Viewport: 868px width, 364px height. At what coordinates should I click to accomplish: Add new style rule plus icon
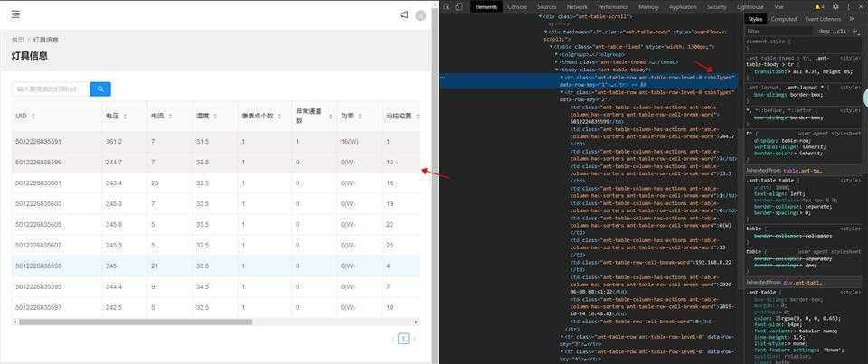pos(855,31)
